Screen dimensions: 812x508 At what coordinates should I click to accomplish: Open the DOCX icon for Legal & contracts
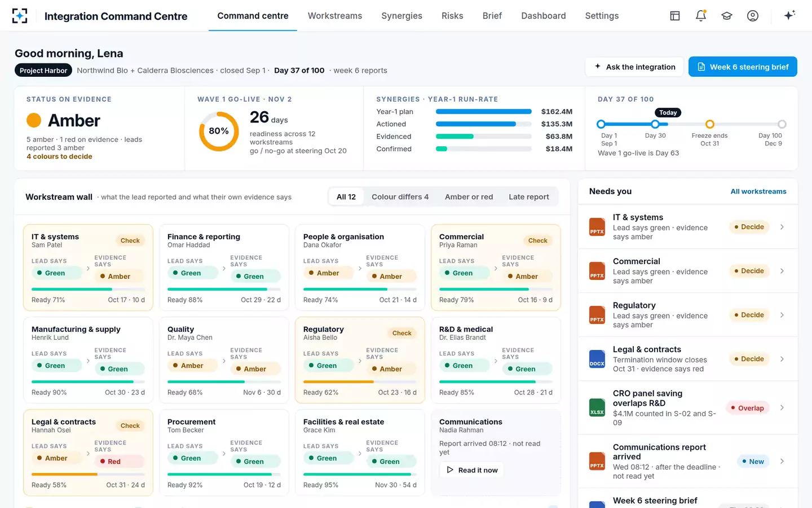pos(597,359)
